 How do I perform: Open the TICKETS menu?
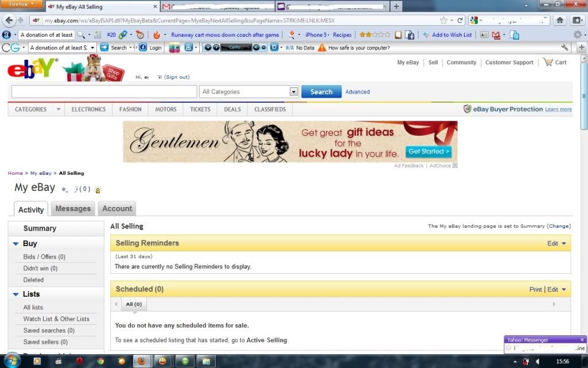[200, 109]
